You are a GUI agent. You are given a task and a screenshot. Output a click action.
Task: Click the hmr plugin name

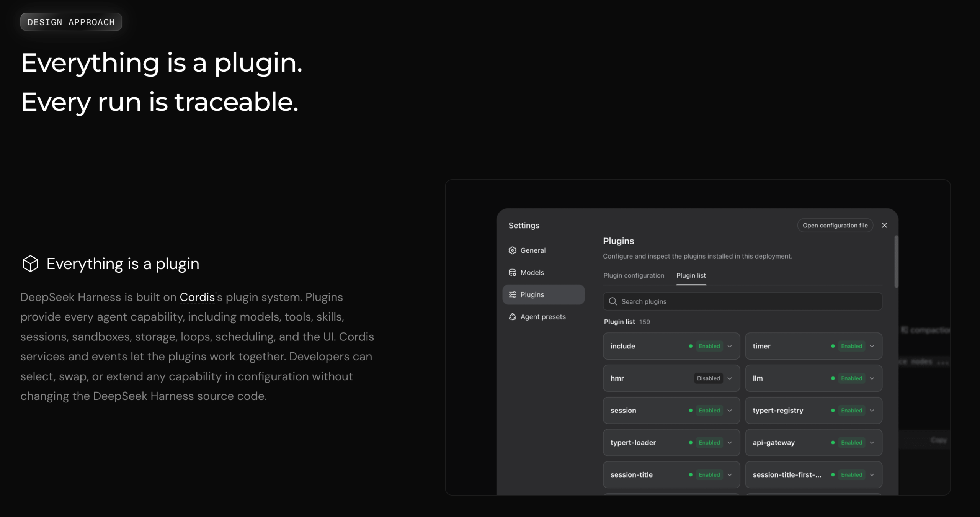(x=617, y=378)
